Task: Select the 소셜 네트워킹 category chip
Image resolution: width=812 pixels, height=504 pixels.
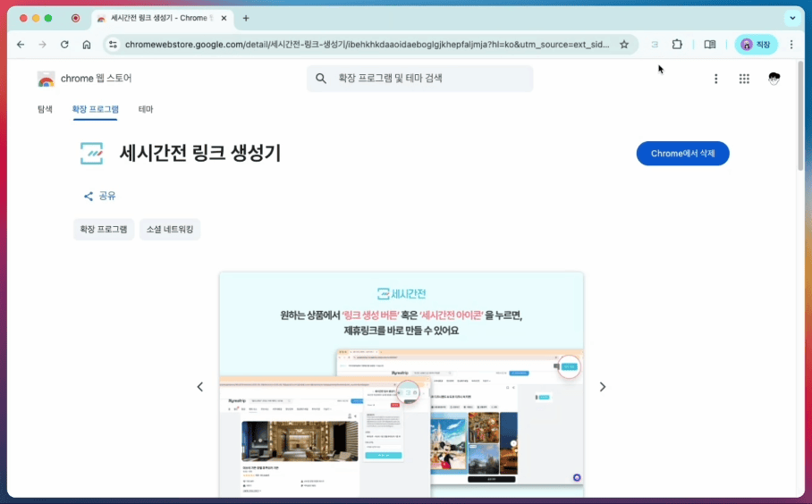Action: (170, 230)
